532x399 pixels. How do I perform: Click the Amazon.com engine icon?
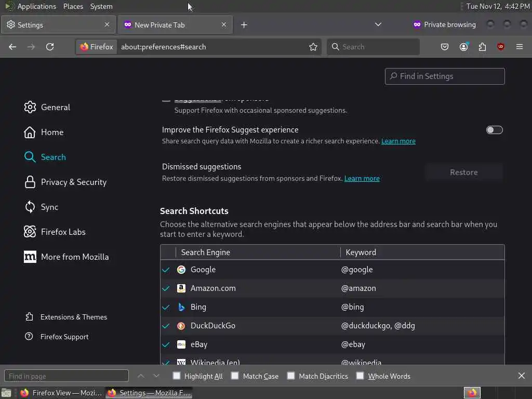(x=181, y=288)
